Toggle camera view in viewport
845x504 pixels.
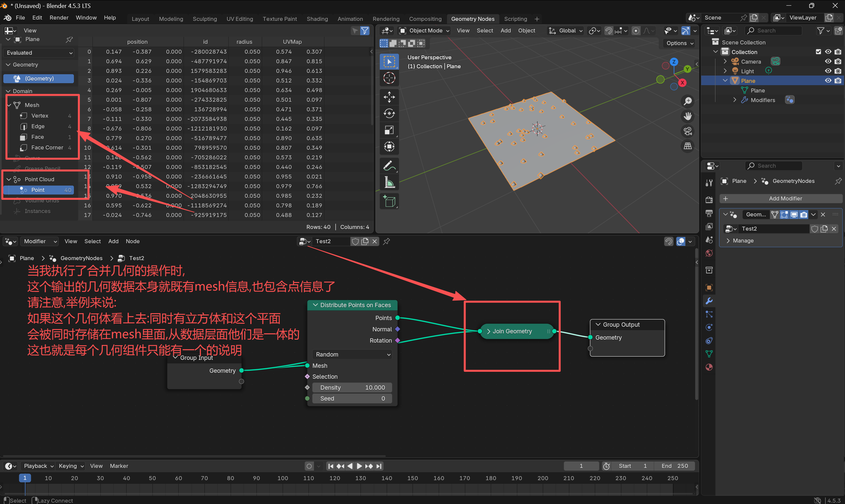coord(688,131)
